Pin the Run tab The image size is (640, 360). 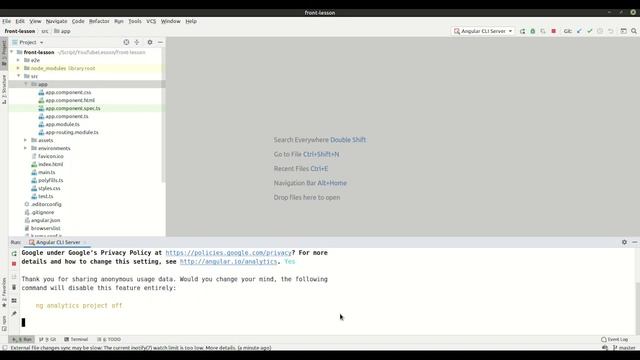pos(14,313)
